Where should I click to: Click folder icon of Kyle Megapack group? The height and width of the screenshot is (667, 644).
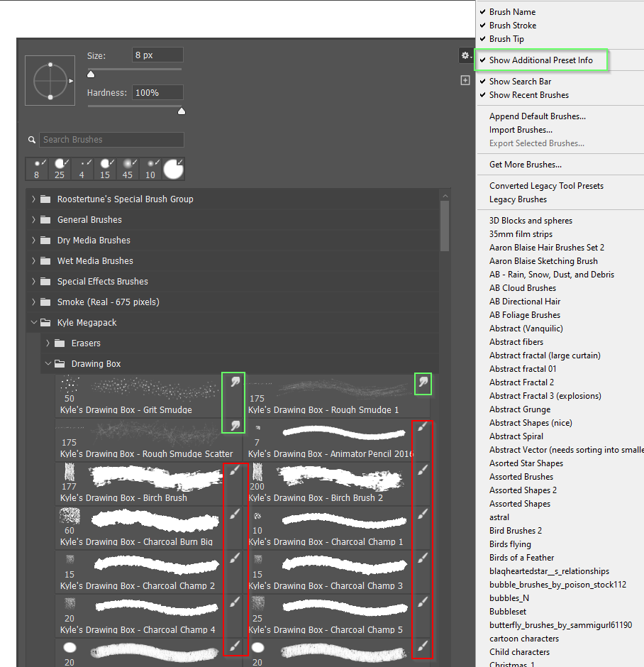(x=45, y=322)
